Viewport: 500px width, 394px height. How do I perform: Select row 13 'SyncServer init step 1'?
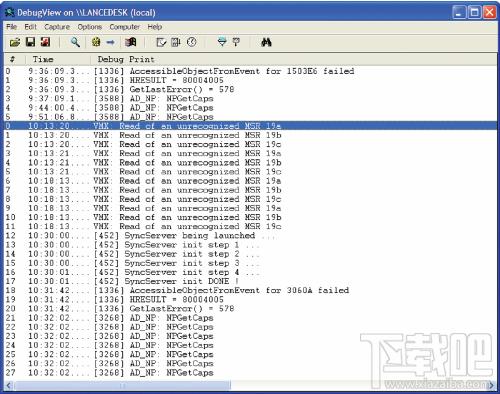(x=250, y=245)
